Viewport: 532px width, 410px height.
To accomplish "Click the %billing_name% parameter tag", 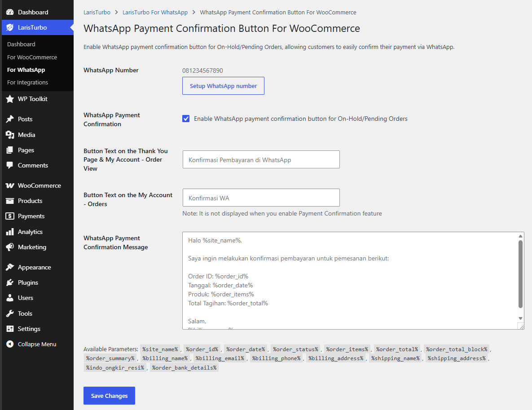I will click(165, 358).
